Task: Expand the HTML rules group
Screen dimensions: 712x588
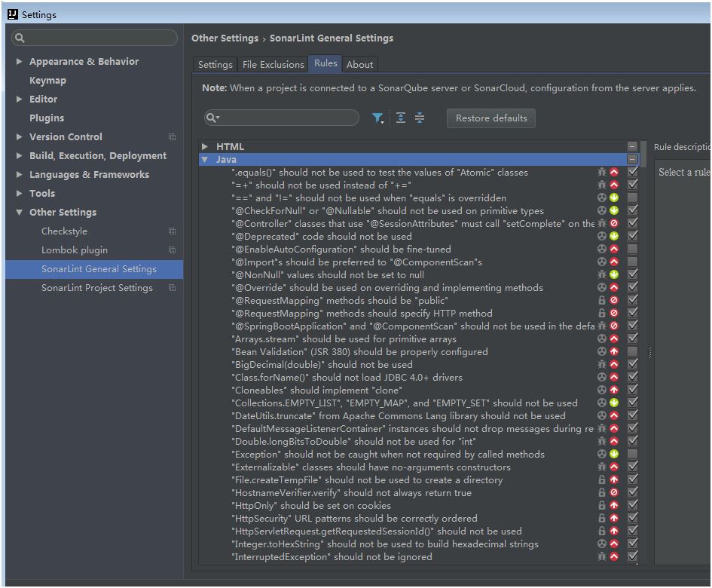Action: 205,147
